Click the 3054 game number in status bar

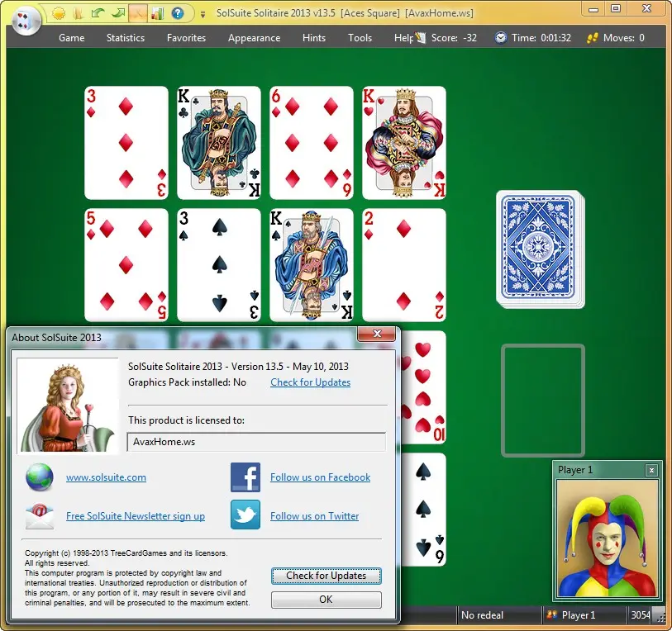click(x=640, y=615)
